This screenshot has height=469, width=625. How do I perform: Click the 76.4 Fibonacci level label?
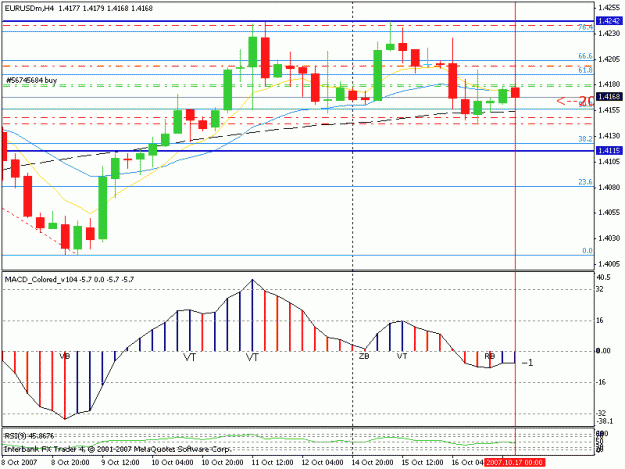coord(585,27)
